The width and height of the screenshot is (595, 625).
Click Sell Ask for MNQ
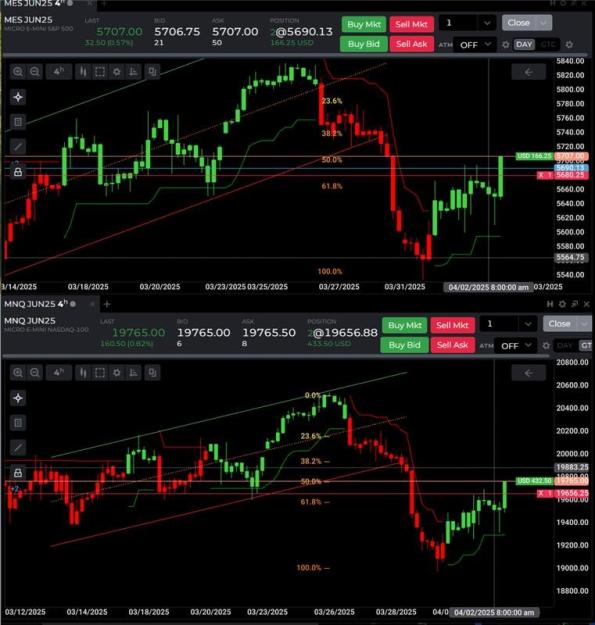[452, 345]
